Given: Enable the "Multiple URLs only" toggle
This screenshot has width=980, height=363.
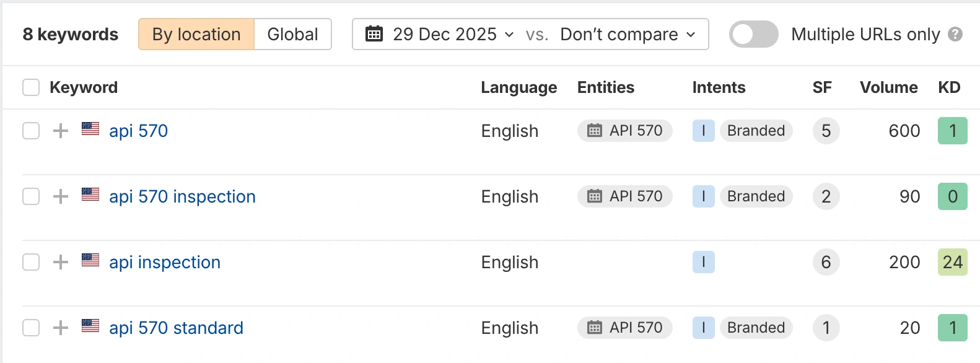Looking at the screenshot, I should click(753, 34).
